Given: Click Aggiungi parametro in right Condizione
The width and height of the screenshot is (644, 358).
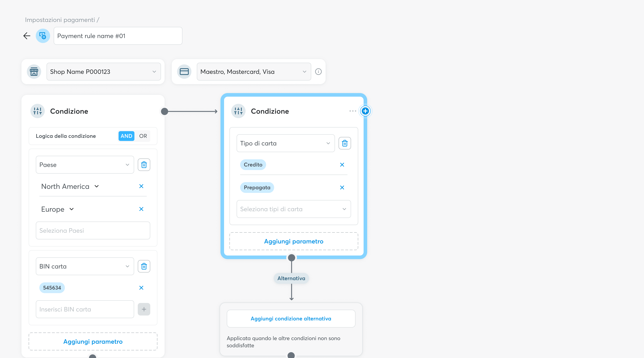Looking at the screenshot, I should pos(294,241).
